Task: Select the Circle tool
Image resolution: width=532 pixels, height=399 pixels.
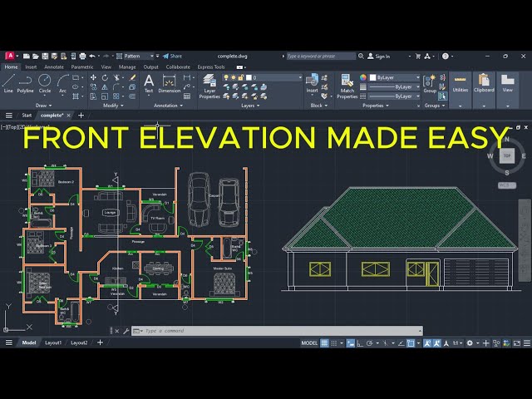Action: click(44, 83)
